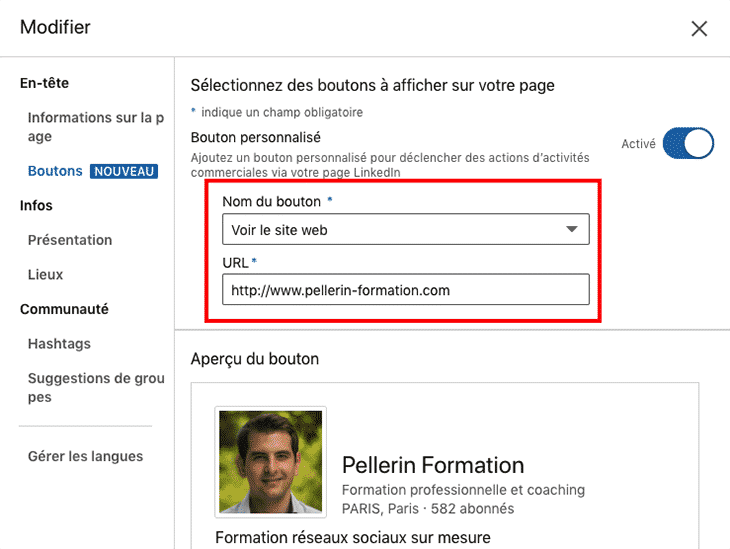Open the Hashtags section
This screenshot has width=730, height=549.
click(x=59, y=344)
